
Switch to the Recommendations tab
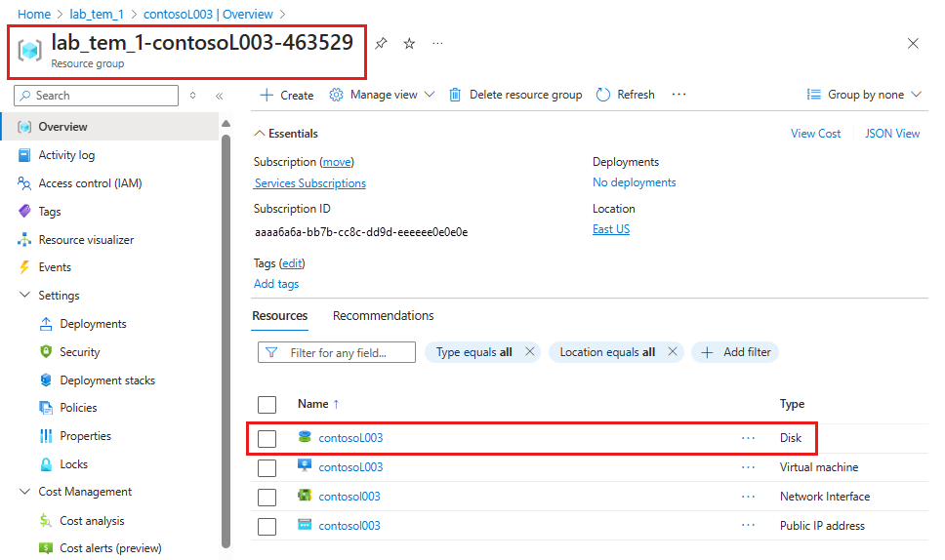click(384, 316)
